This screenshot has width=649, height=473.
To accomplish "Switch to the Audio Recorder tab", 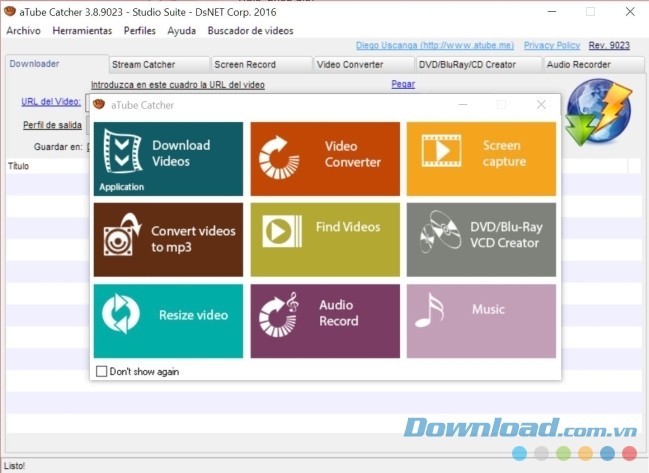I will pos(592,64).
